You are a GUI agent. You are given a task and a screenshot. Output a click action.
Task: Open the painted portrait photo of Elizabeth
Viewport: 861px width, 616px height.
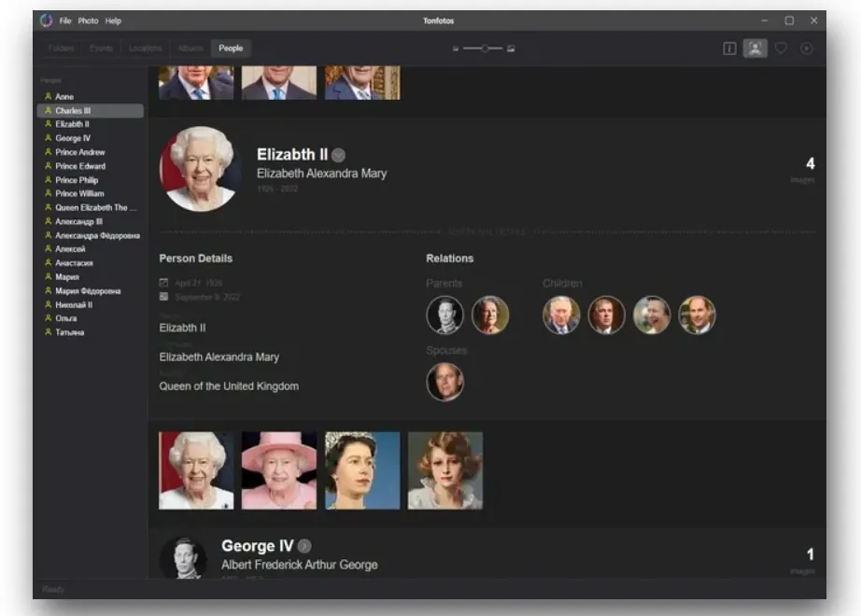[445, 470]
